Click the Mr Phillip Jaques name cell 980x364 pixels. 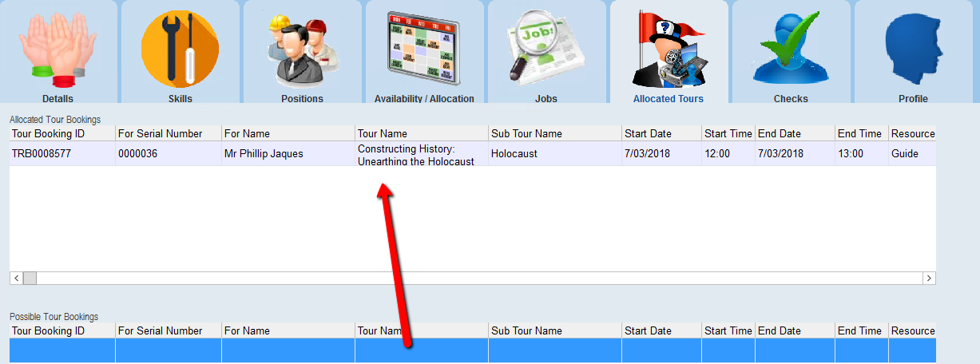(264, 154)
